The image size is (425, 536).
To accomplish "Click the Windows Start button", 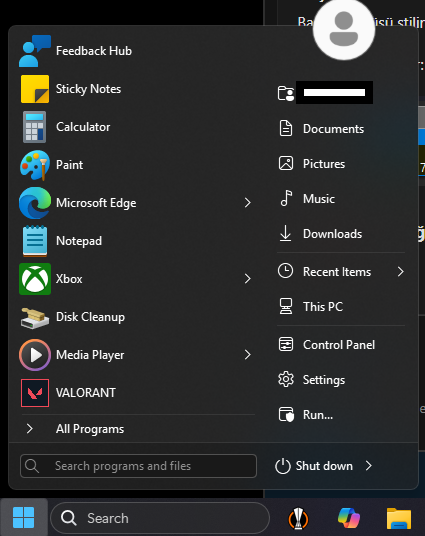I will 24,518.
